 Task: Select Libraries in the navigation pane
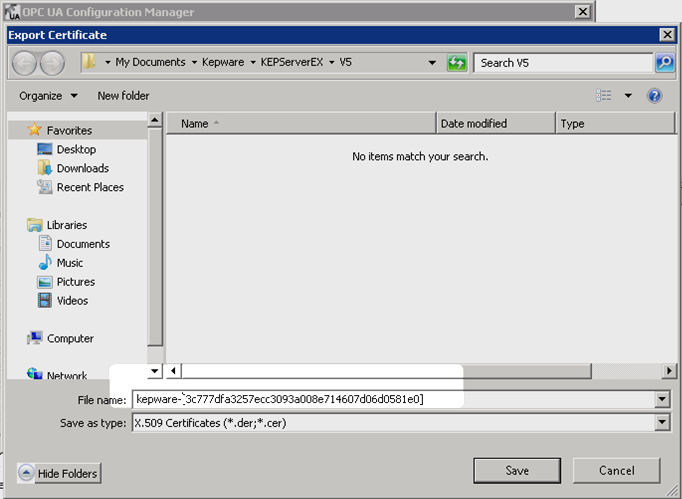[x=67, y=225]
